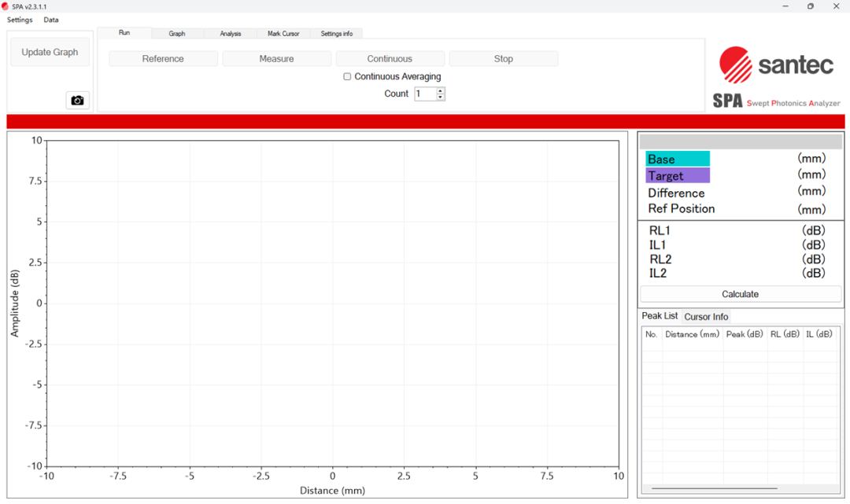Increment the Count stepper up arrow
Image resolution: width=850 pixels, height=504 pixels.
441,90
